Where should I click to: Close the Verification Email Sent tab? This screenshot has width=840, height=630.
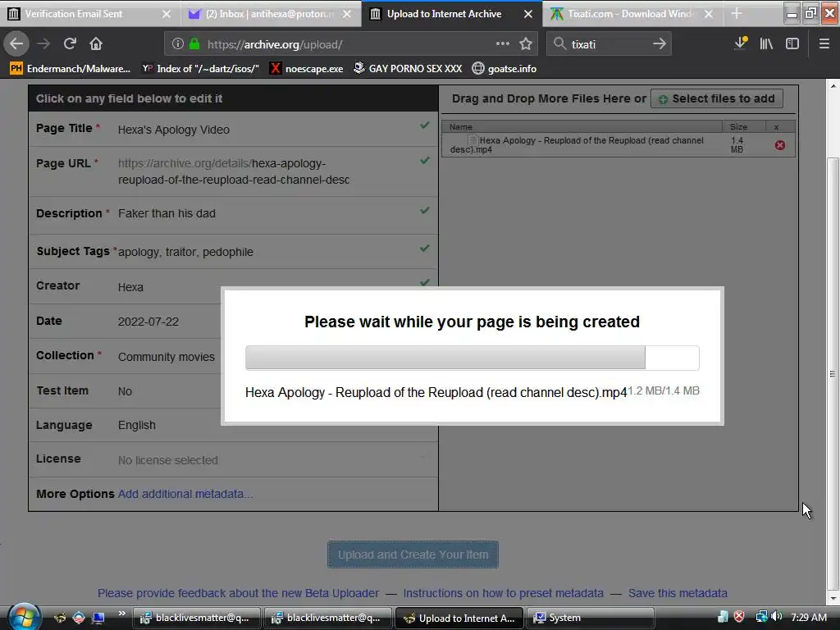point(167,14)
